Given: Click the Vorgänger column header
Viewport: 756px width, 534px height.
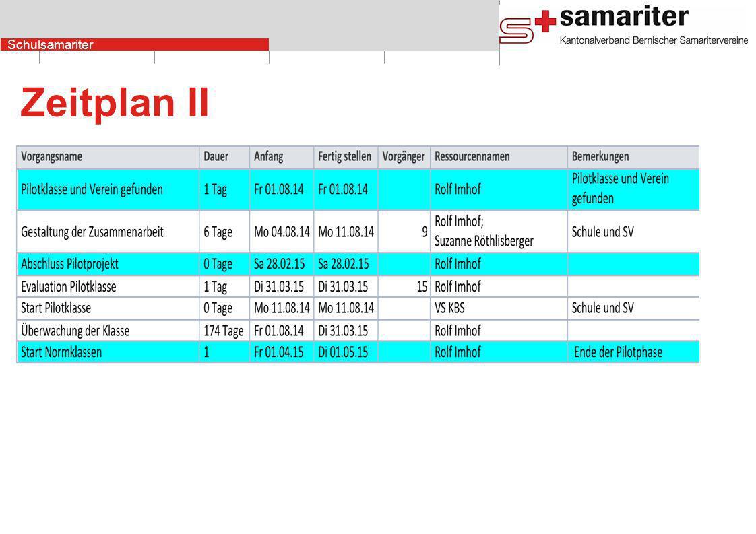Looking at the screenshot, I should click(404, 157).
